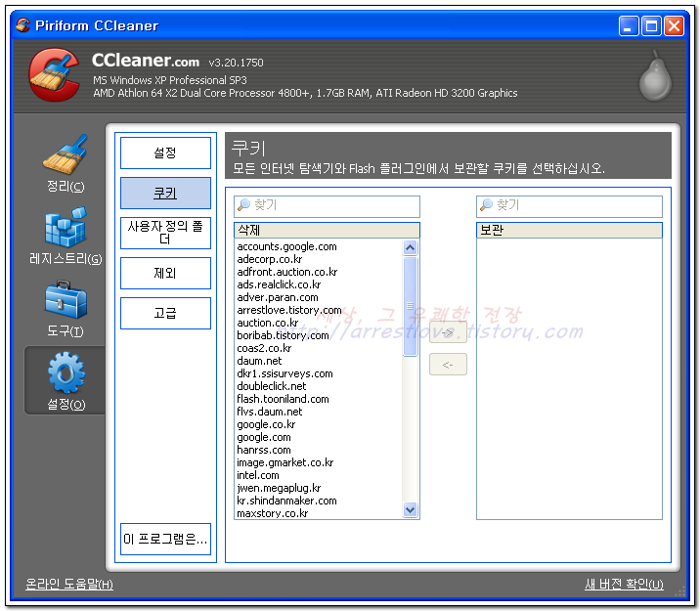The height and width of the screenshot is (611, 700).
Task: Click the 삭제 column header
Action: (x=328, y=231)
